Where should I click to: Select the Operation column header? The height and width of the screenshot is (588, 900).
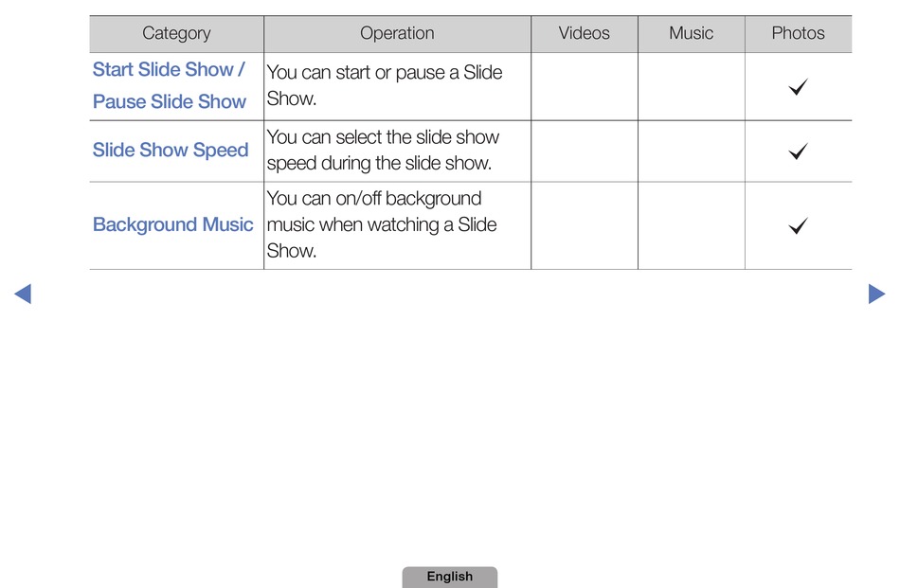(397, 34)
